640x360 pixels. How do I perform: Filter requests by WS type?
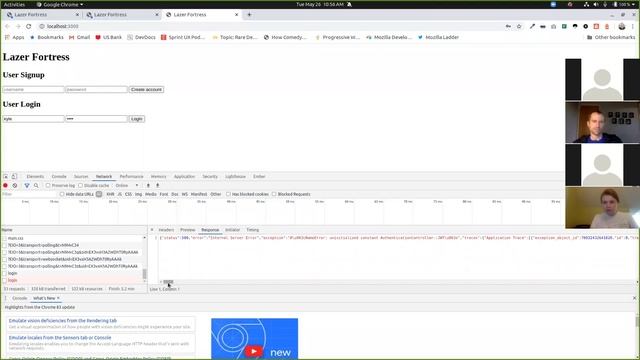pyautogui.click(x=184, y=194)
